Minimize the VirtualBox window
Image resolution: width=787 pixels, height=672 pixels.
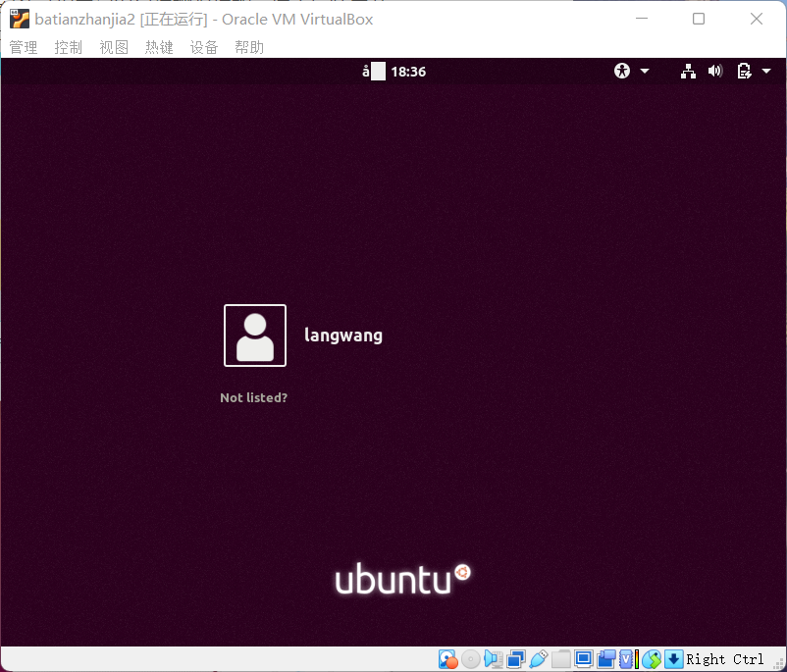click(x=642, y=19)
